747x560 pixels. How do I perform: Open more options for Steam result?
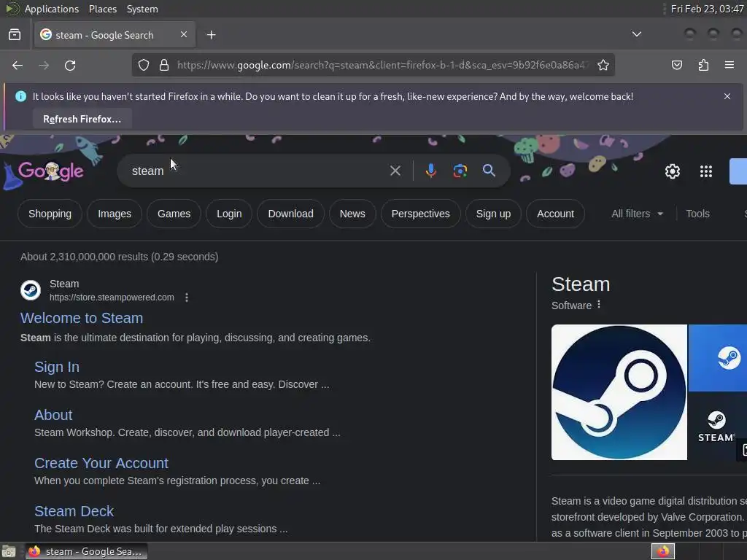187,297
